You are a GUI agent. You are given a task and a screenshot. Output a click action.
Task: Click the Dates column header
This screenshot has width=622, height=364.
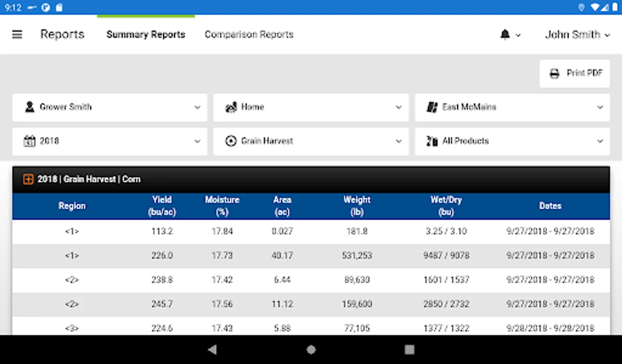coord(550,206)
